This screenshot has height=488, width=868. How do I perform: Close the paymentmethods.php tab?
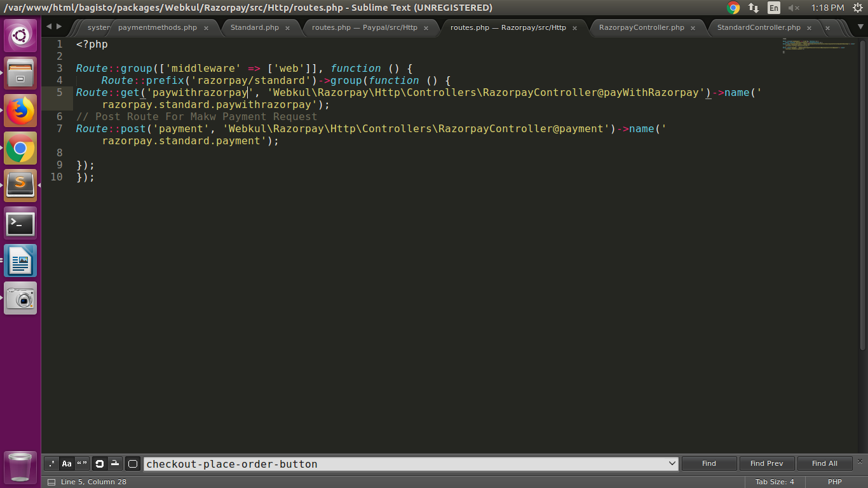(x=206, y=28)
